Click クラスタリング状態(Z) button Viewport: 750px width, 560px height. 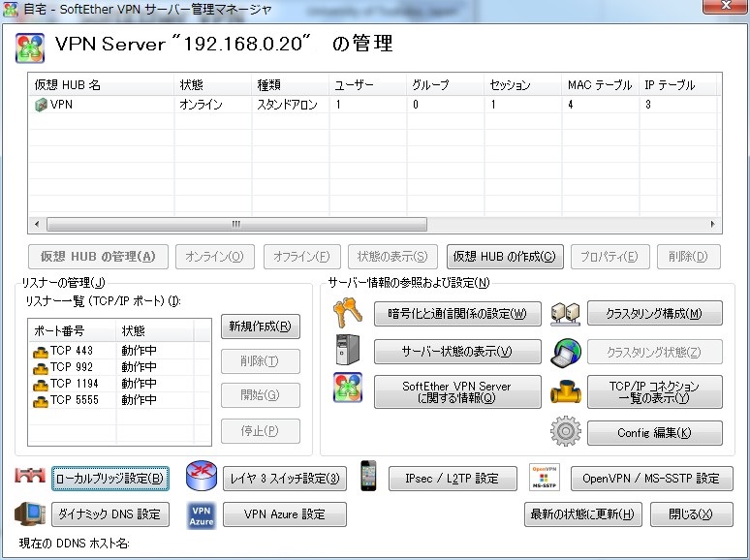click(x=654, y=352)
